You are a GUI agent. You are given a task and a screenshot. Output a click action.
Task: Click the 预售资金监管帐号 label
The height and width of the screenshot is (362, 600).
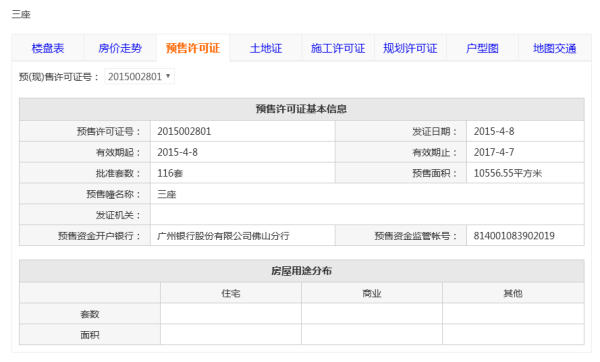[x=416, y=236]
